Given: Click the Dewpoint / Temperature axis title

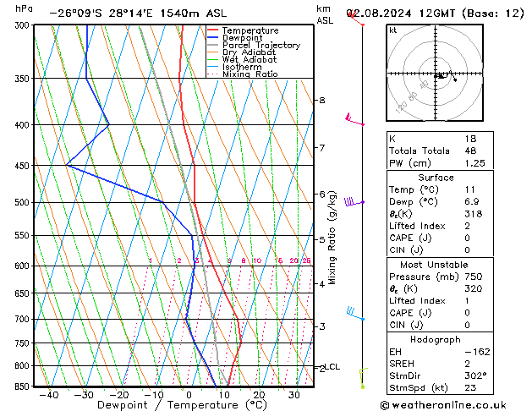Looking at the screenshot, I should tap(182, 405).
